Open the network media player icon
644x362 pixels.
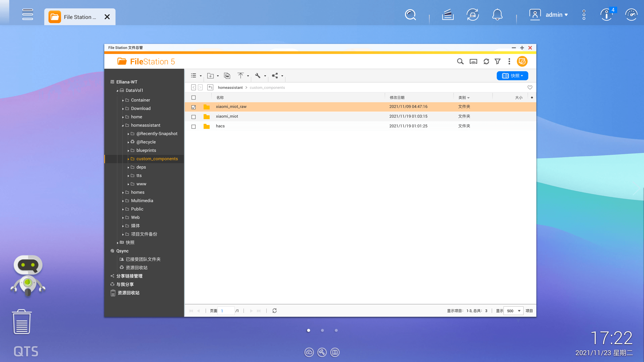pos(473,62)
